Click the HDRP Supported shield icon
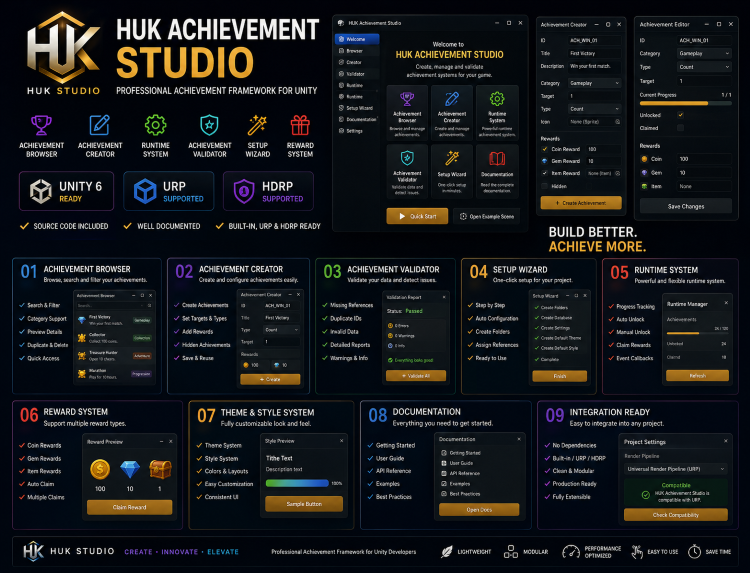 (243, 191)
